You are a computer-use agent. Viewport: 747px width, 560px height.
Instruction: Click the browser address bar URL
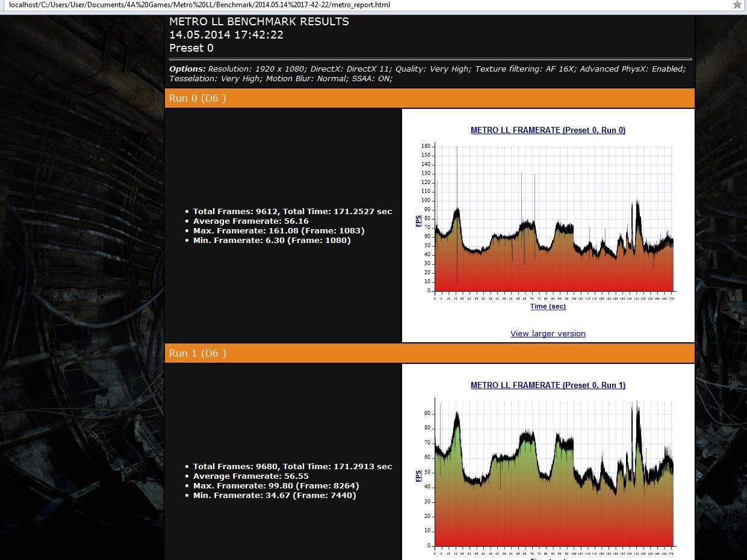(199, 5)
